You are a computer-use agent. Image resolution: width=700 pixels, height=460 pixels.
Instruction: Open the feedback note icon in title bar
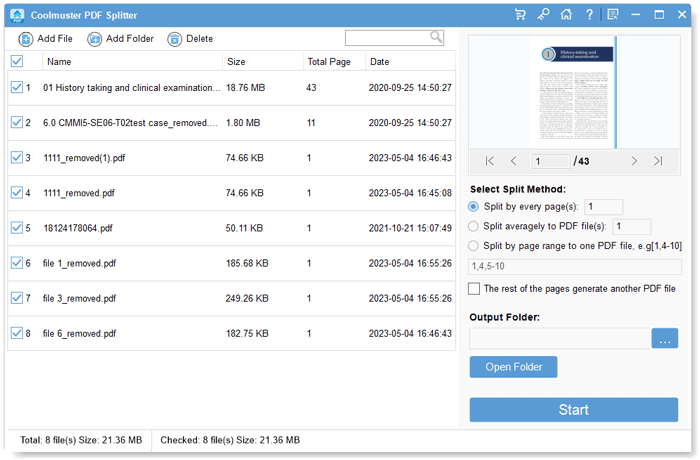tap(613, 15)
